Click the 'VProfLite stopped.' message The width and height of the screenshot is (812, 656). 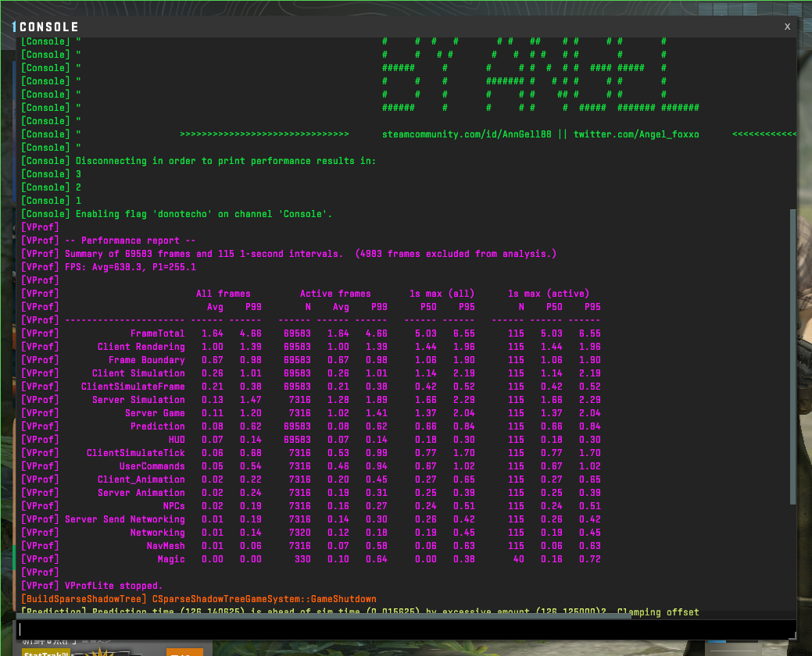(113, 586)
